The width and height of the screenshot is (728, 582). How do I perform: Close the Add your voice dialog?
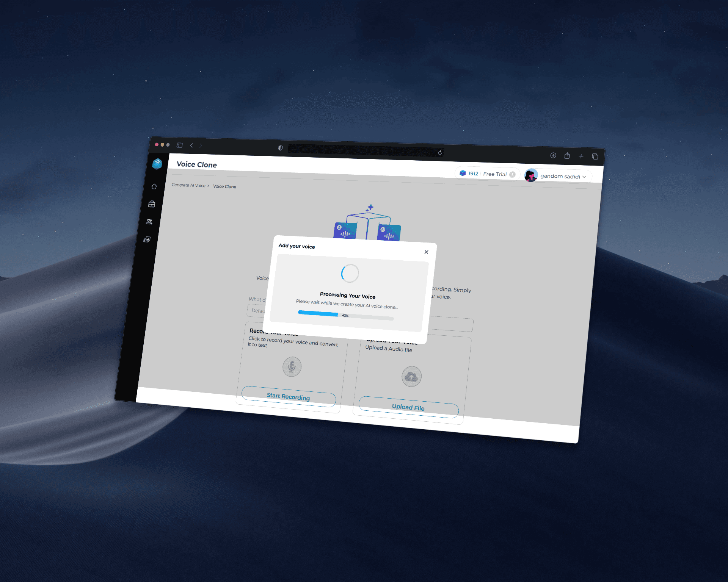tap(427, 252)
